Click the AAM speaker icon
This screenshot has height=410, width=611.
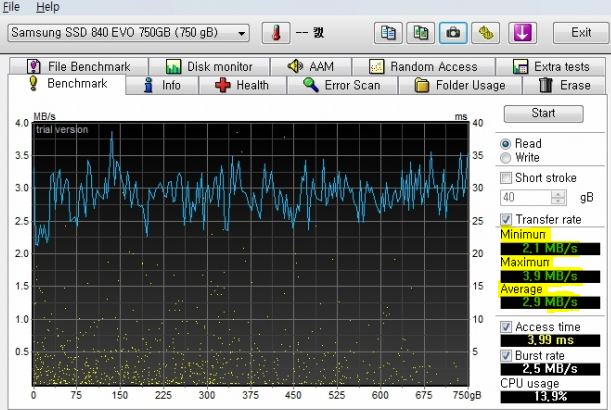pyautogui.click(x=295, y=66)
